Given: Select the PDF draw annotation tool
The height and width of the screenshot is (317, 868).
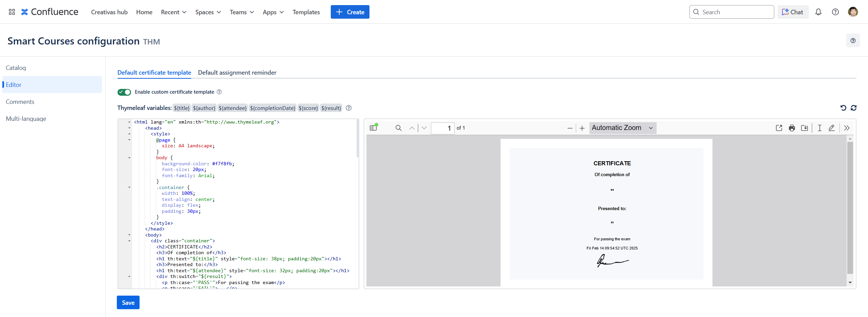Looking at the screenshot, I should point(831,128).
